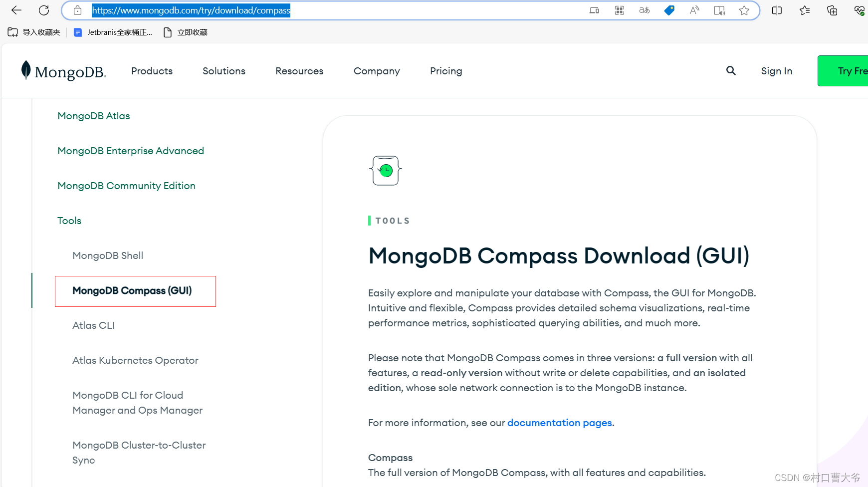This screenshot has height=487, width=868.
Task: Open the Resources menu
Action: 299,70
